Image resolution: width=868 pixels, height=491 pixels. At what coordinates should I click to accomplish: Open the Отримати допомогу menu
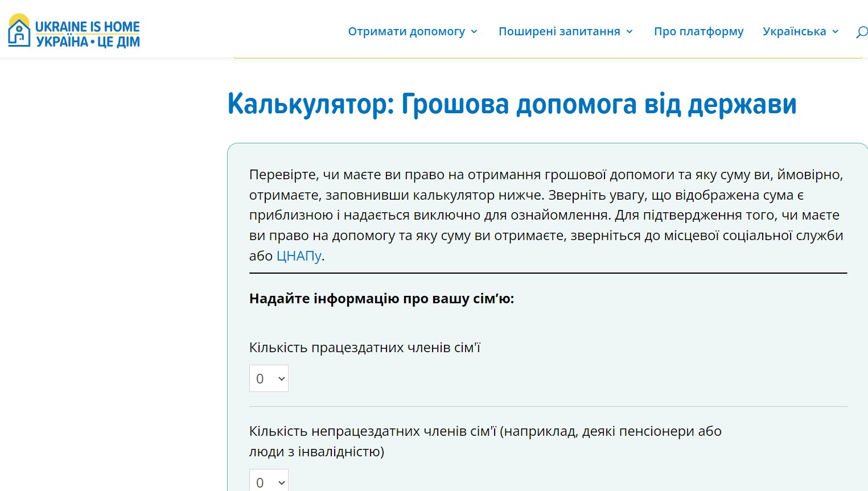[x=413, y=31]
